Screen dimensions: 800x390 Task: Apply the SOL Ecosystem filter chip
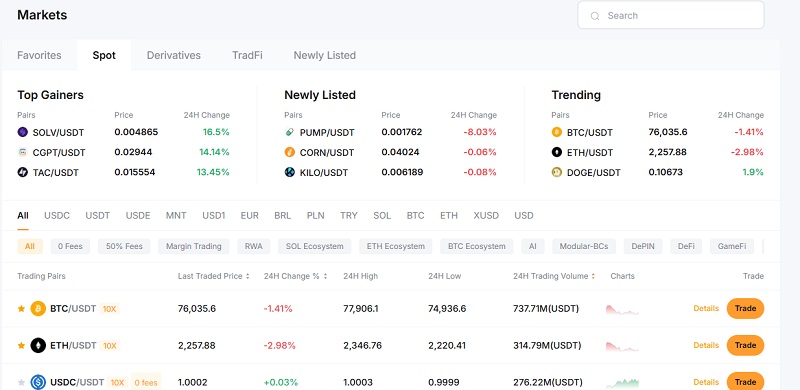314,246
